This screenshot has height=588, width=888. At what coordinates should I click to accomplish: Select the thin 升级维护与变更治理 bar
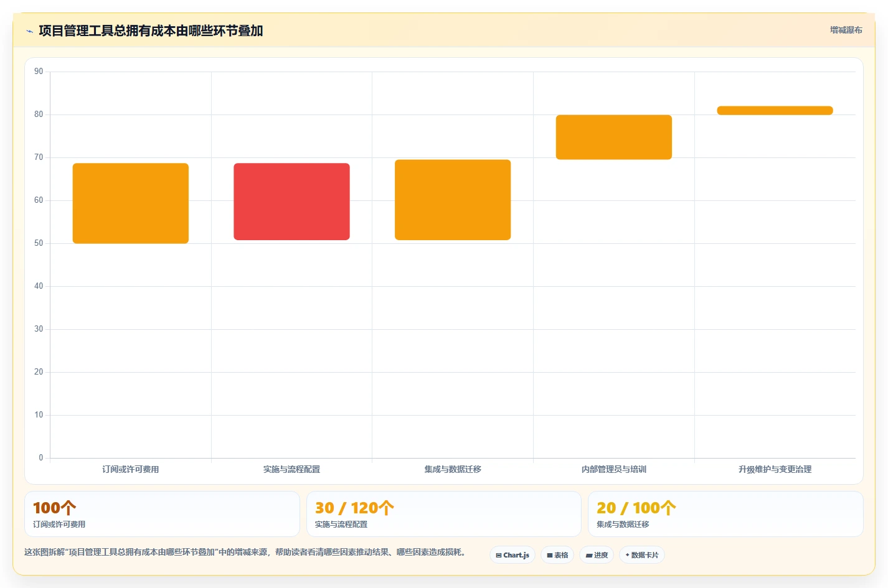775,111
